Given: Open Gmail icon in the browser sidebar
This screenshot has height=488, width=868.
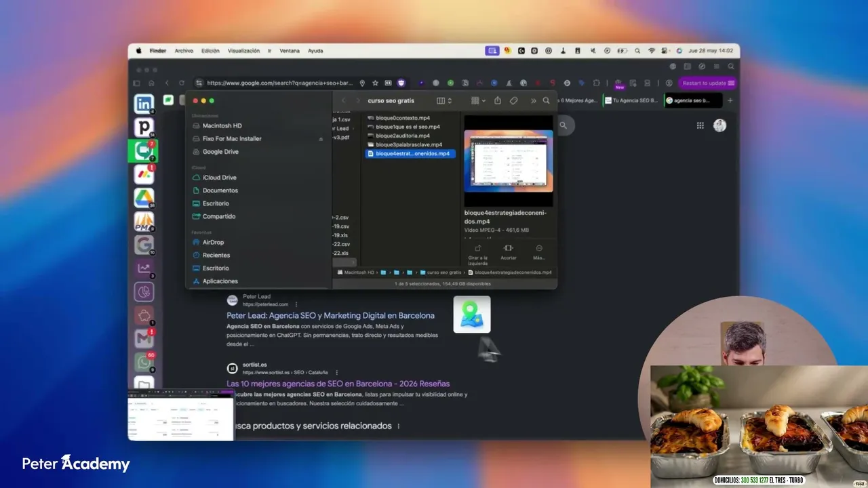Looking at the screenshot, I should [x=144, y=337].
